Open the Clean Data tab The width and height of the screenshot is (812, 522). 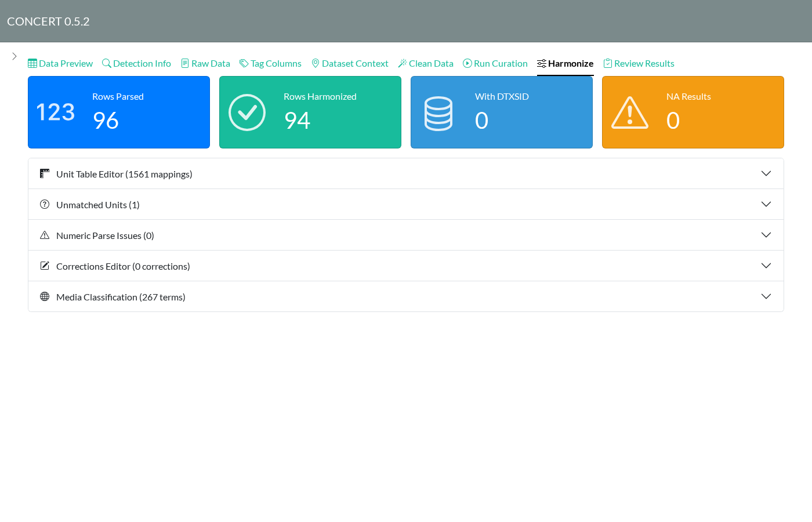point(426,63)
